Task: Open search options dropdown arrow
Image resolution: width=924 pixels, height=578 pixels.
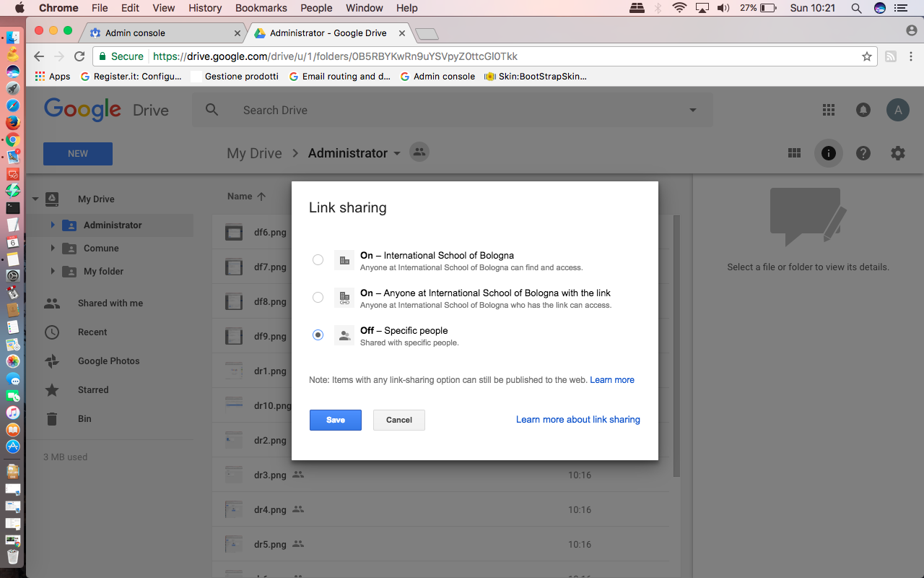Action: 693,110
